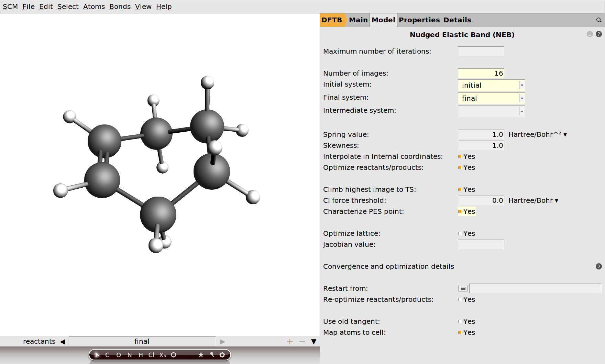Enable the Optimize lattice checkbox

tap(460, 234)
